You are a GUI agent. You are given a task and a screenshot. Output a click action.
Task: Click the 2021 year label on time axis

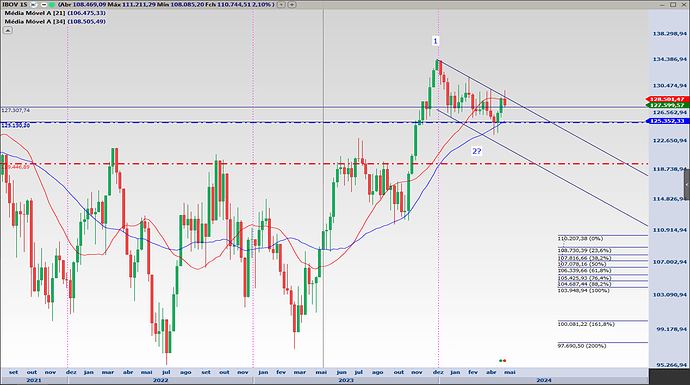(x=34, y=380)
